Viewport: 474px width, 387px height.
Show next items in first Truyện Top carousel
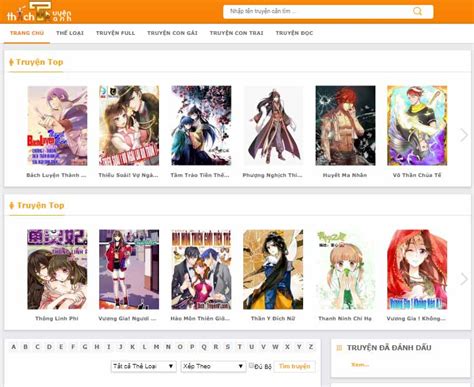tap(464, 135)
